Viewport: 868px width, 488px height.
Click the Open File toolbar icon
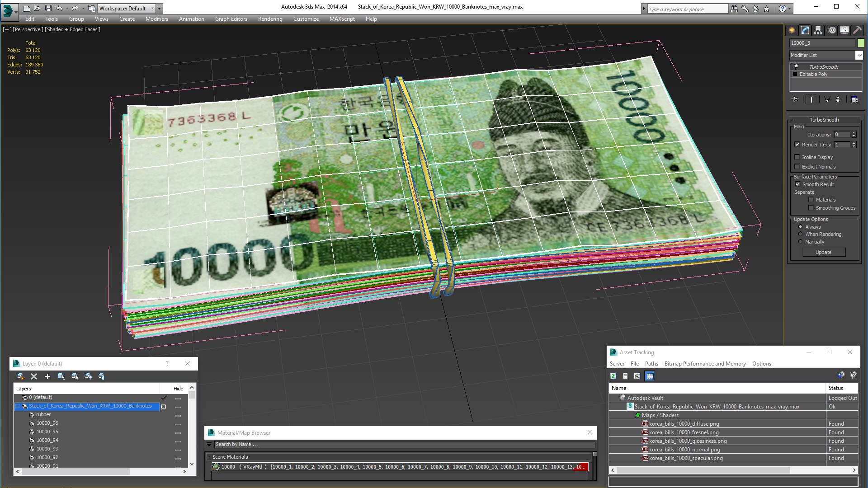pos(38,8)
